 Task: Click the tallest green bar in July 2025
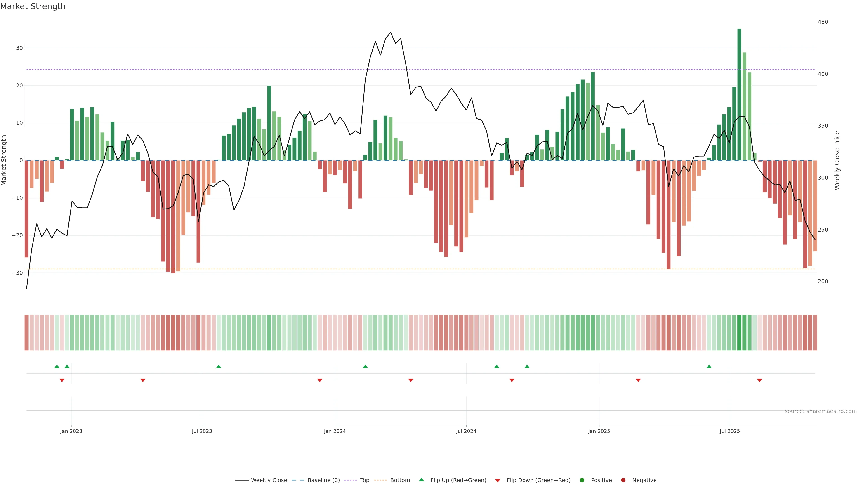click(x=739, y=94)
